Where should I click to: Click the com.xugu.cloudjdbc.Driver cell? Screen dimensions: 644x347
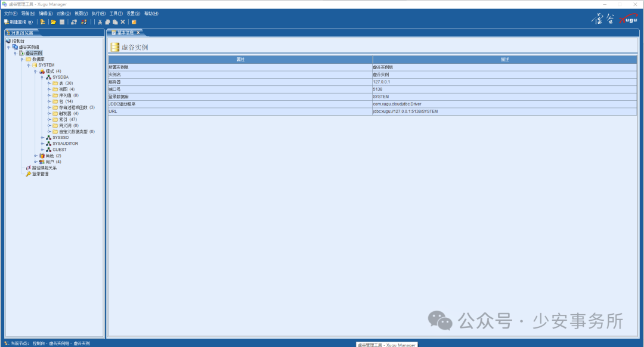coord(505,104)
